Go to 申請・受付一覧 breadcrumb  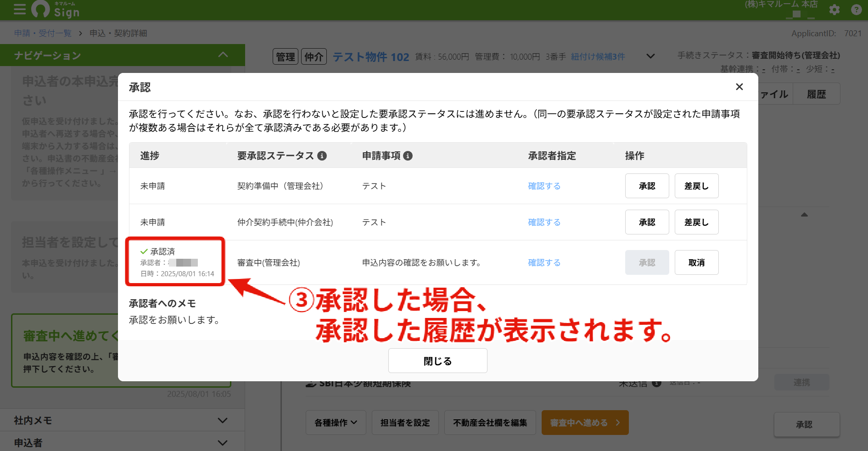pyautogui.click(x=43, y=33)
